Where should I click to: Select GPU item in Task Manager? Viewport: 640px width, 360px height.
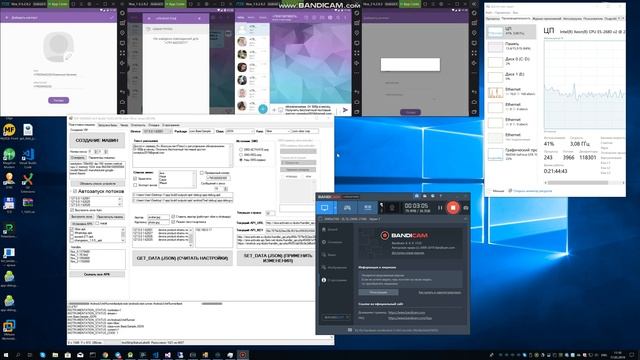511,153
